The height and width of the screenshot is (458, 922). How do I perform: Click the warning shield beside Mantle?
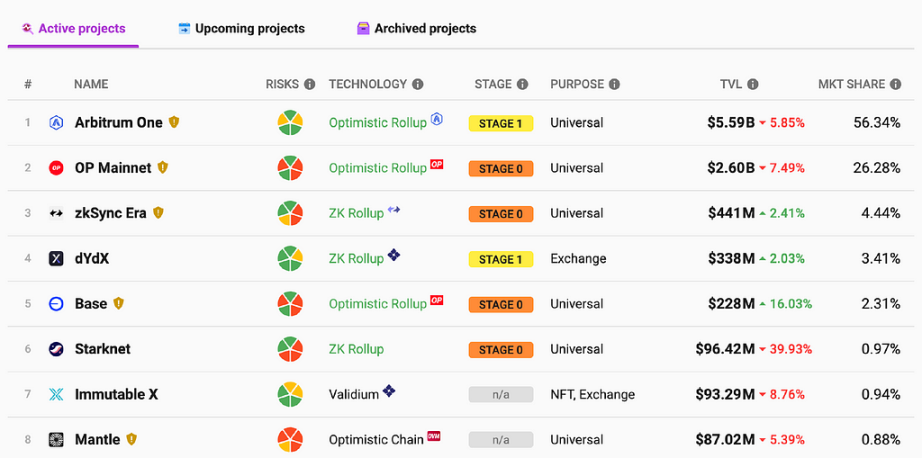pos(132,439)
